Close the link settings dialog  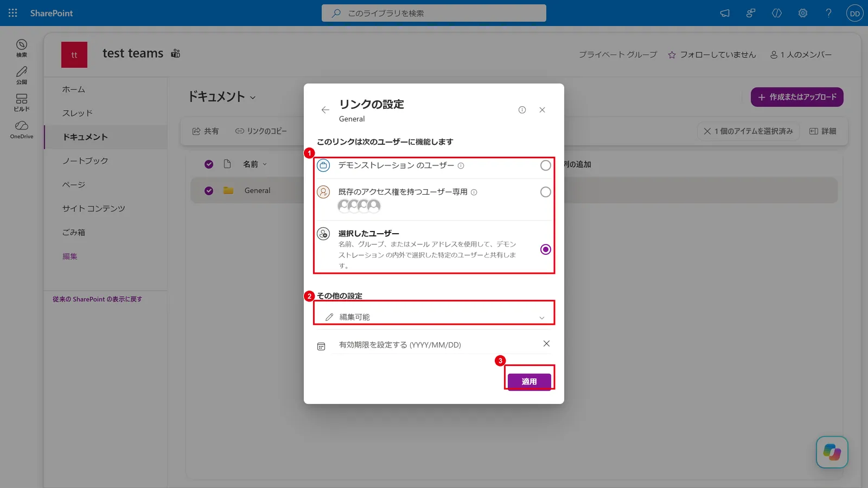542,110
